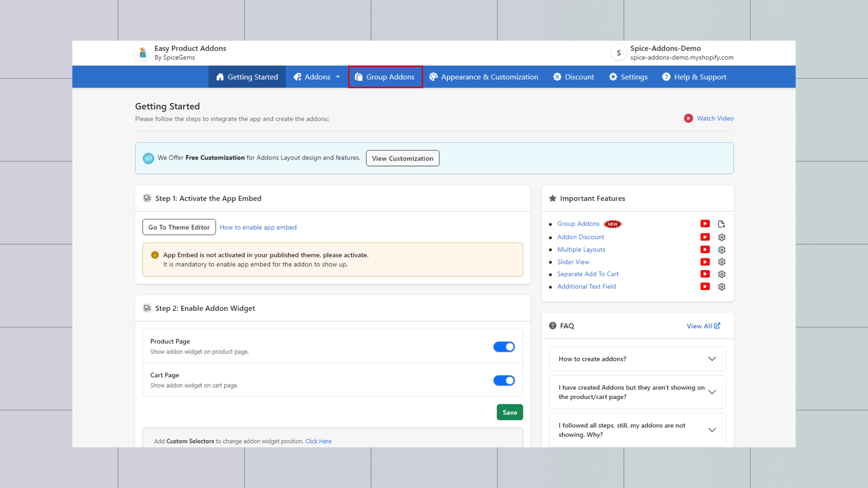Click the YouTube icon beside Group Addons
Image resolution: width=868 pixels, height=488 pixels.
pos(705,224)
